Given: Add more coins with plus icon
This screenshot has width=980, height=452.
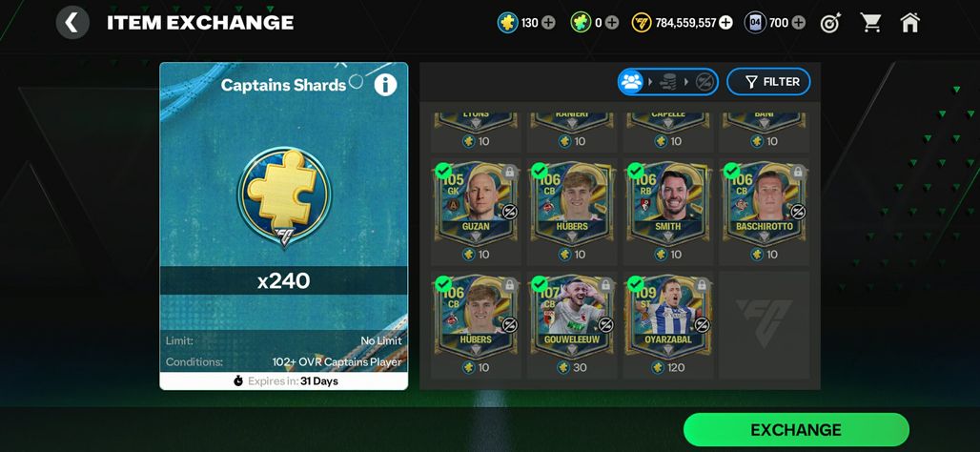Looking at the screenshot, I should coord(725,23).
